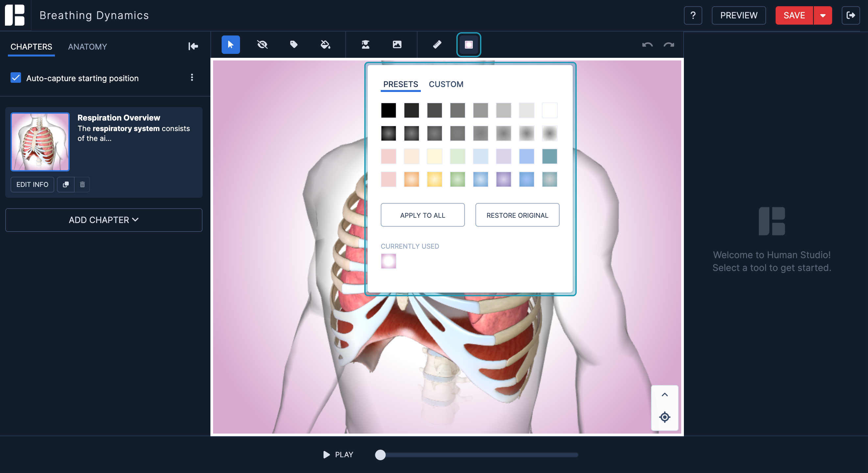Select the teal preset color swatch
Image resolution: width=868 pixels, height=473 pixels.
pos(549,156)
